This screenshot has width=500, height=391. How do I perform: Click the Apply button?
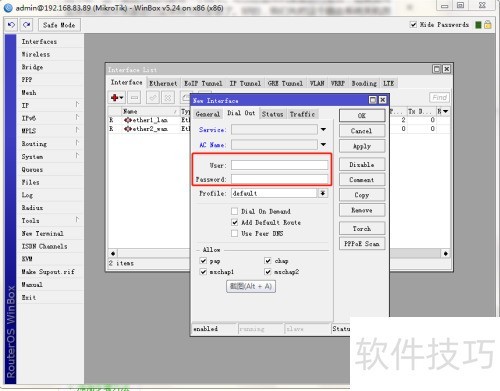362,146
